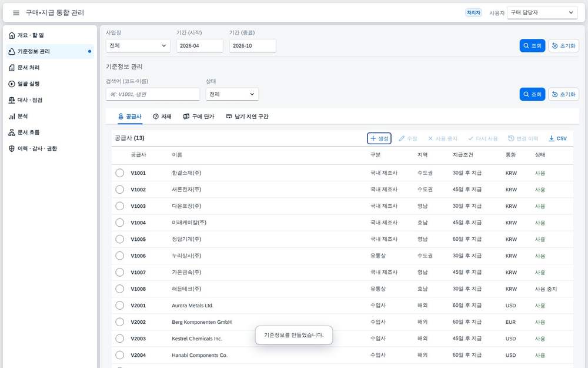Open 문서 처리 in the sidebar
This screenshot has height=368, width=588.
50,68
